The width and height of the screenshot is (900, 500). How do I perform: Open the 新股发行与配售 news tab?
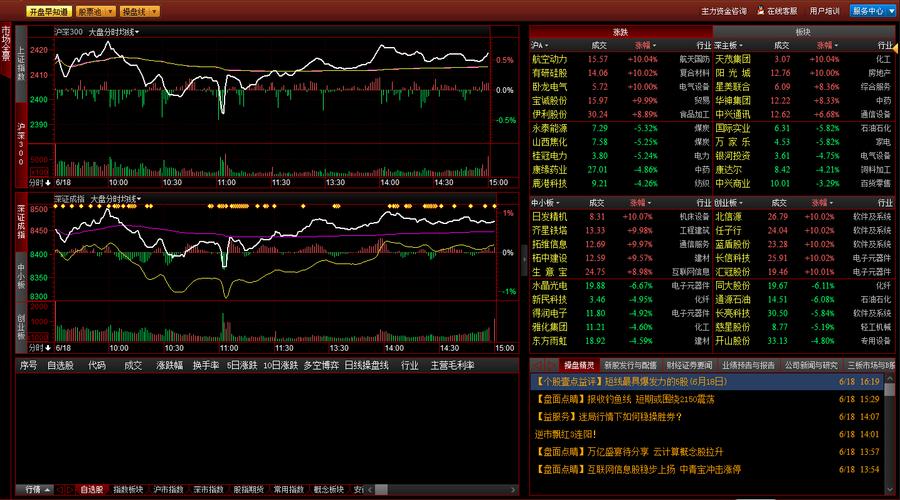[x=631, y=365]
